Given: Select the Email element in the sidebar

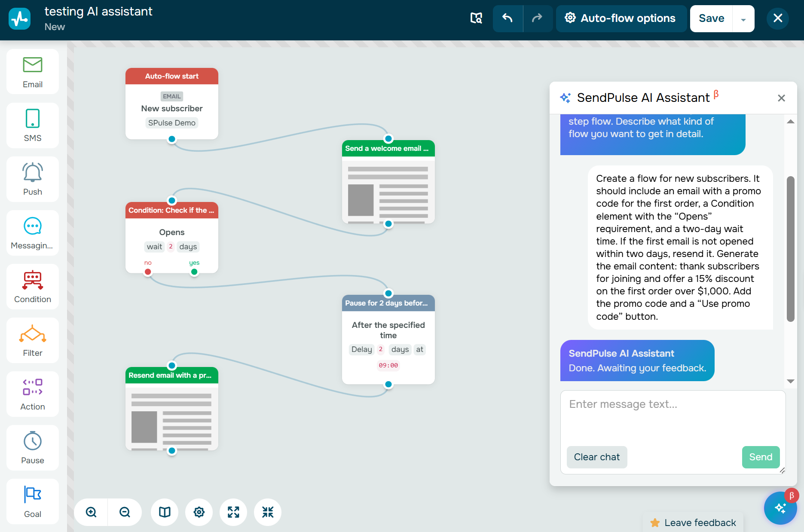Looking at the screenshot, I should pos(32,71).
